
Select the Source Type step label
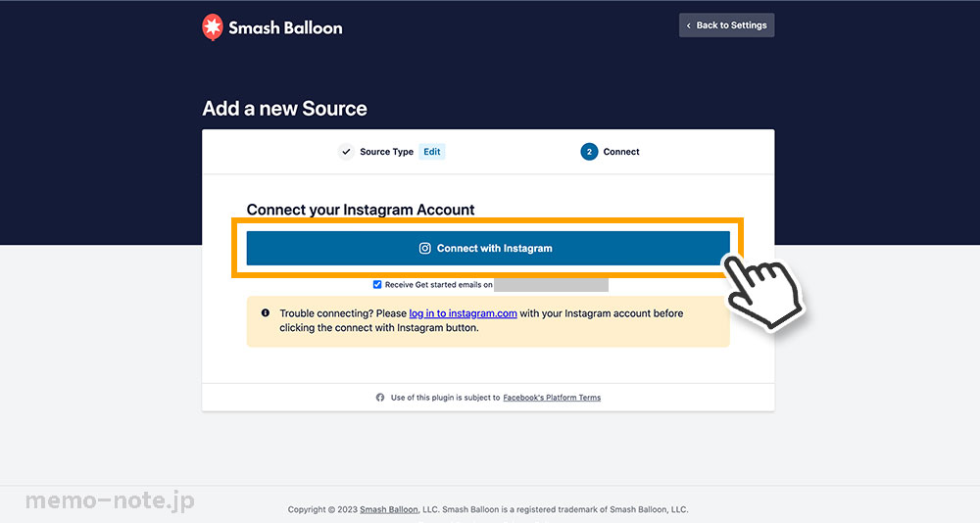click(386, 151)
